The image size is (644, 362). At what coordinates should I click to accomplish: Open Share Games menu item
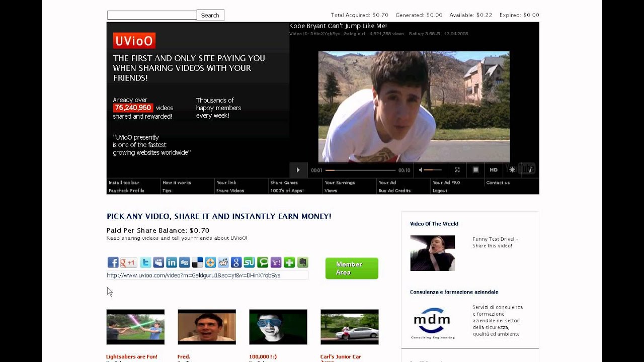tap(284, 183)
